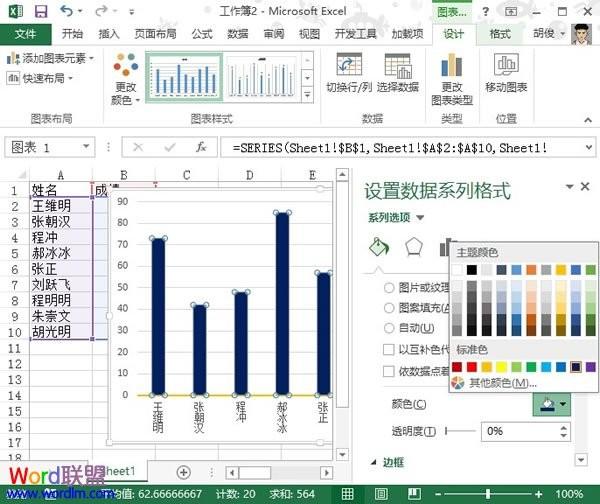600x504 pixels.
Task: Select the Automatic (自动) fill radio button
Action: [x=389, y=328]
